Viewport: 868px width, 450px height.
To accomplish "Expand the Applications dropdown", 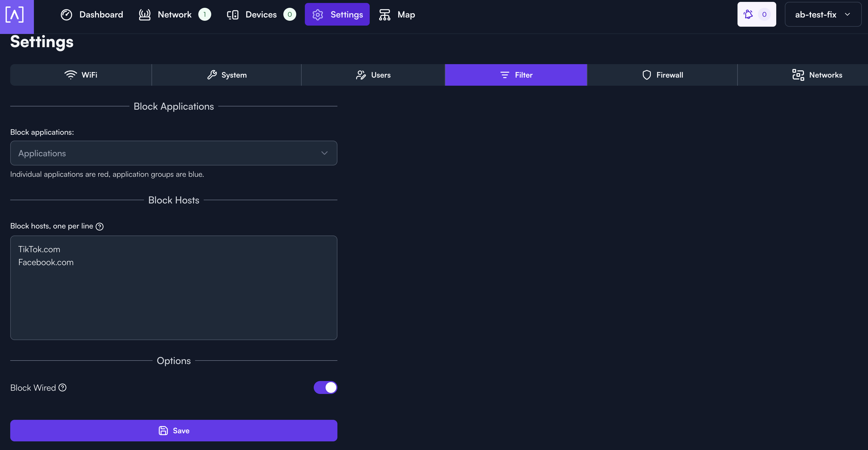I will [x=168, y=153].
